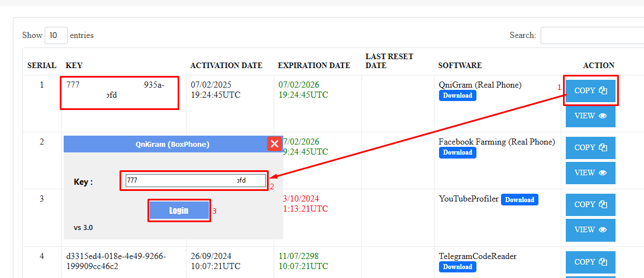
Task: Copy the Facebook Farming key
Action: tap(590, 148)
